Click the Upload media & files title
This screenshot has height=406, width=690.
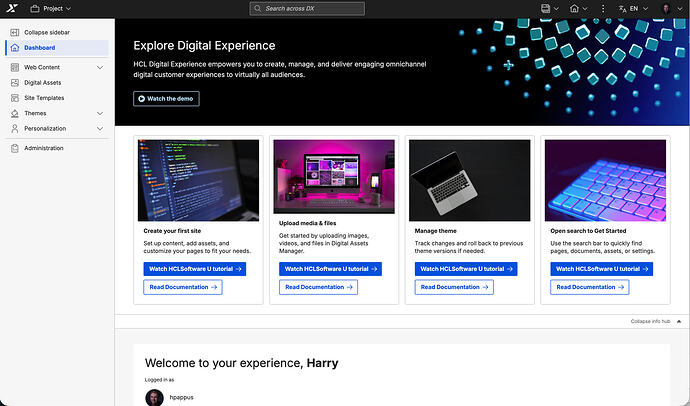[308, 223]
